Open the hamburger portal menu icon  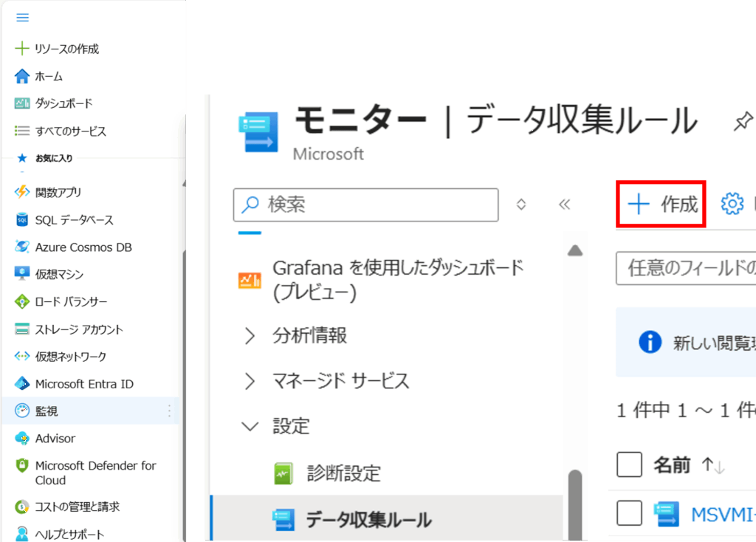pyautogui.click(x=22, y=18)
